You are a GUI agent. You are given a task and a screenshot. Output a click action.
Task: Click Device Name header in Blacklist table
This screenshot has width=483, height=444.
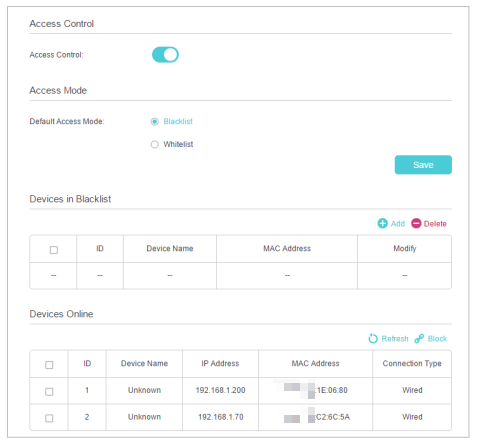coord(170,248)
